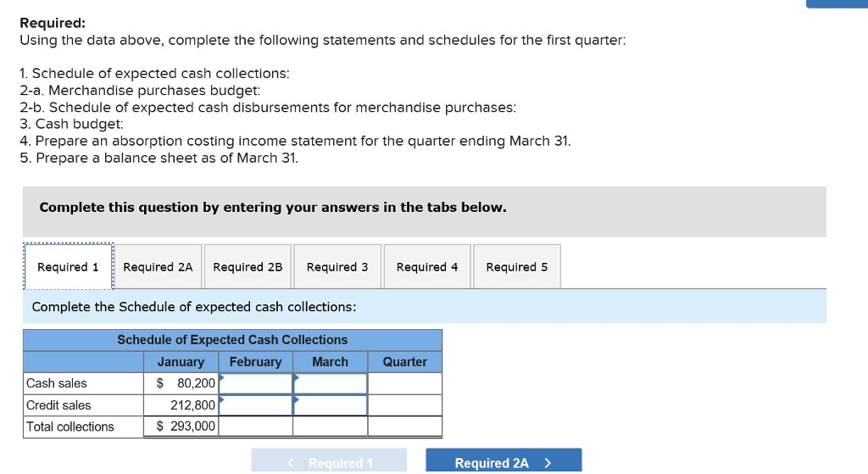Click the Credit sales March input cell

tap(331, 405)
